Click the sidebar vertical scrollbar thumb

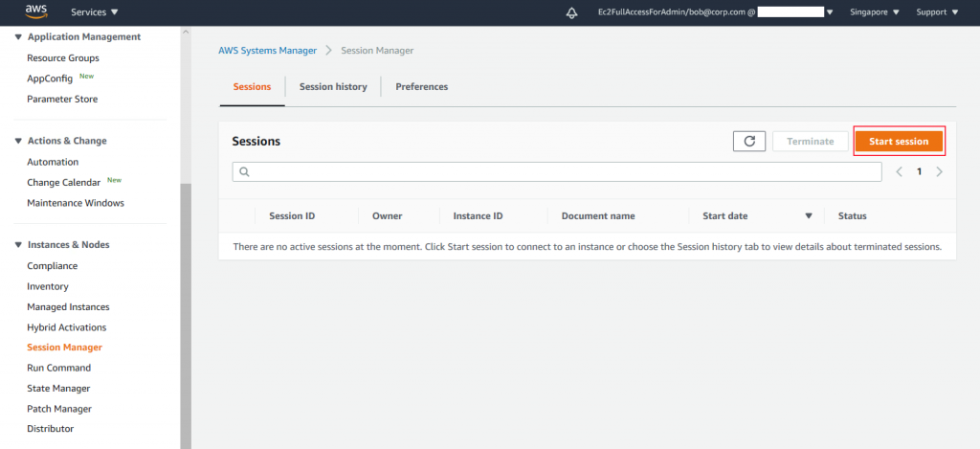186,316
